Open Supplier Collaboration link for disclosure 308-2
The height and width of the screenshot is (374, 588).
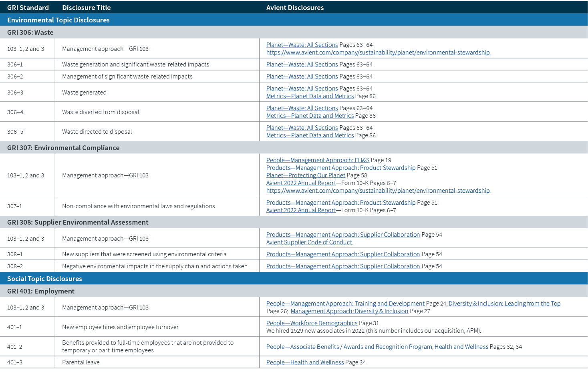tap(343, 266)
